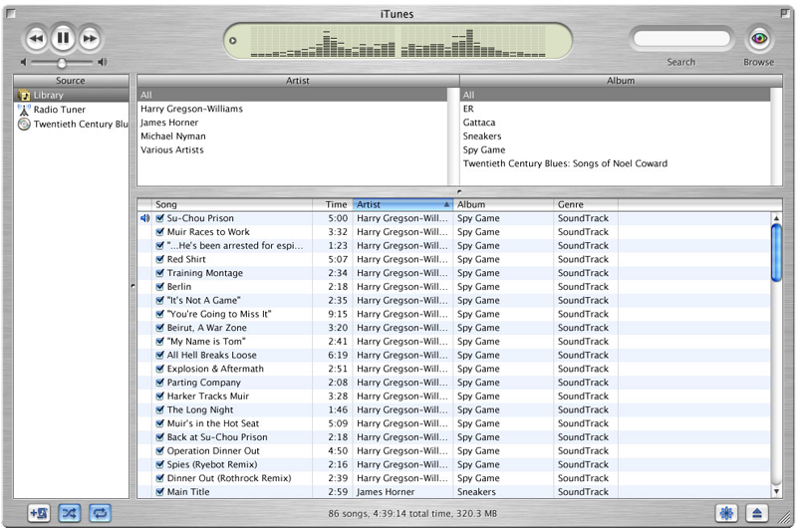
Task: Sort by the Time column header
Action: 333,204
